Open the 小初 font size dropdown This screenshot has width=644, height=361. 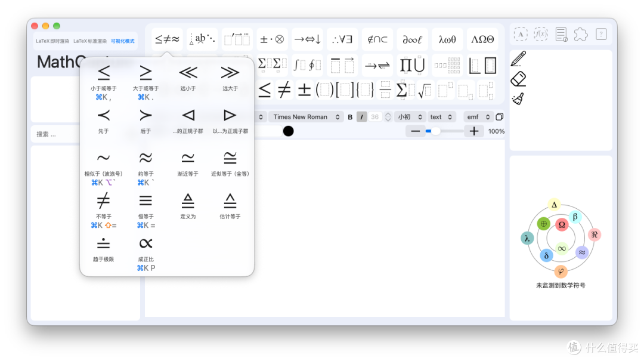pos(410,117)
